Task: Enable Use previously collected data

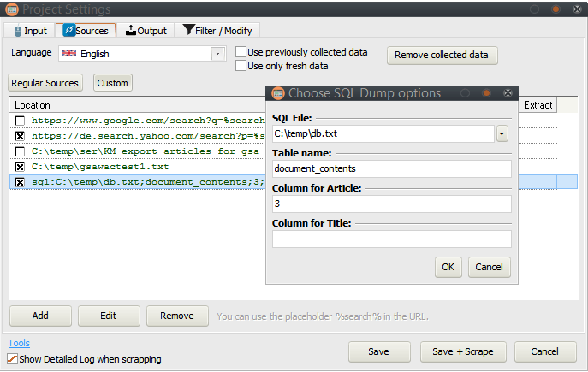Action: (x=241, y=51)
